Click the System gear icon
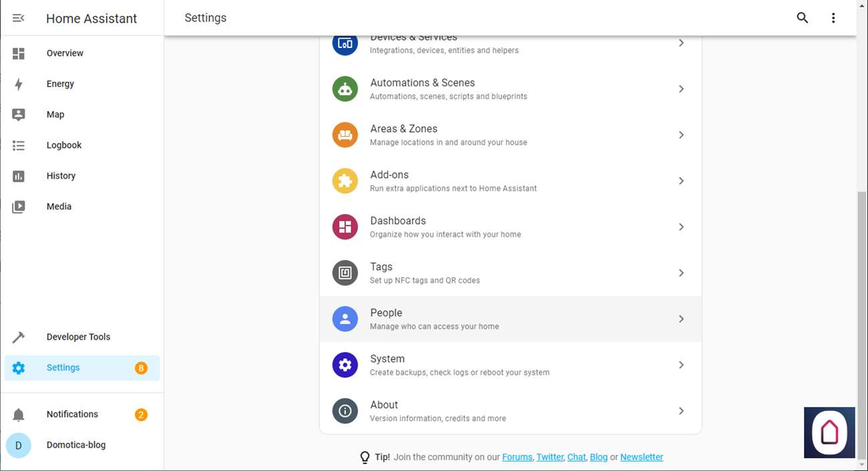868x471 pixels. click(x=345, y=365)
